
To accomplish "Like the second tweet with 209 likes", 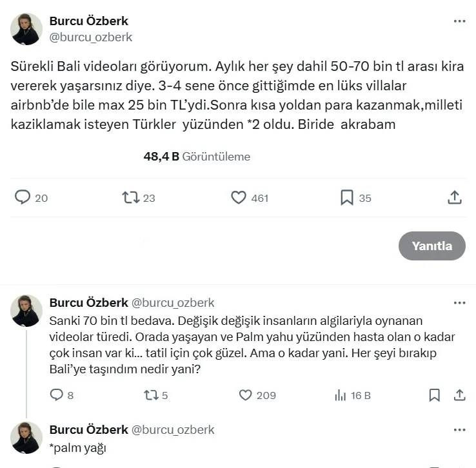I will (x=245, y=395).
